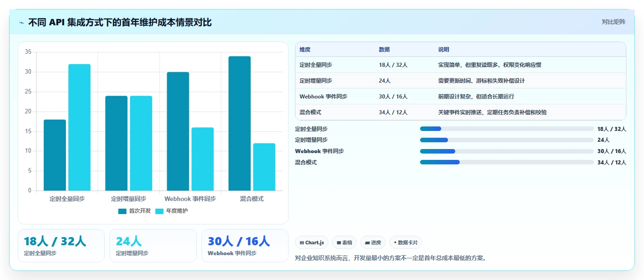Click the 需要更新时间 description cell
Image resolution: width=644 pixels, height=280 pixels.
coord(481,81)
